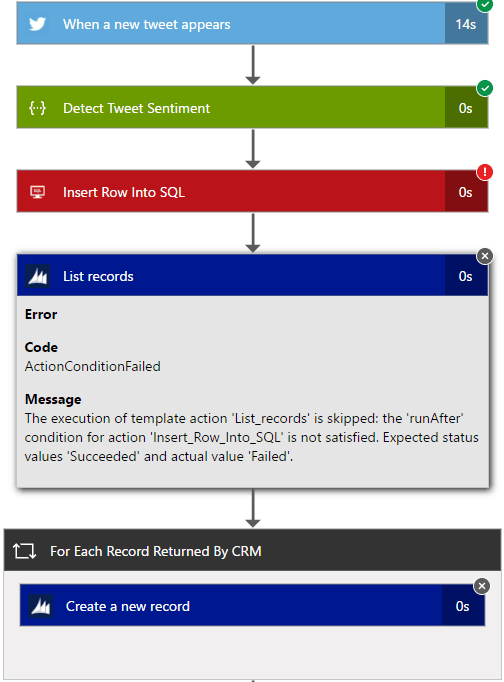Click the 0s duration on Insert Row step
Image resolution: width=504 pixels, height=682 pixels.
click(465, 192)
